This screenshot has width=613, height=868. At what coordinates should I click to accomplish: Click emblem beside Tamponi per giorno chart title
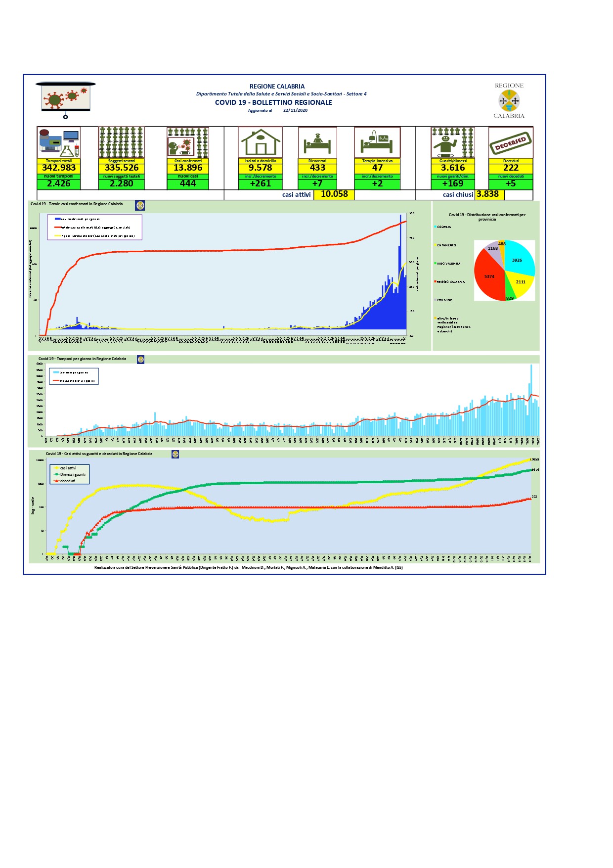[140, 360]
